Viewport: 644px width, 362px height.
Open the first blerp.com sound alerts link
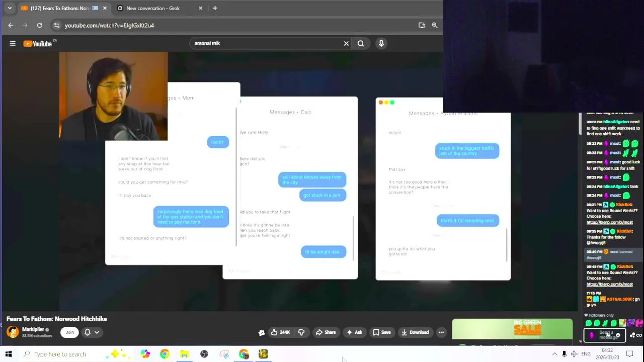tap(609, 222)
